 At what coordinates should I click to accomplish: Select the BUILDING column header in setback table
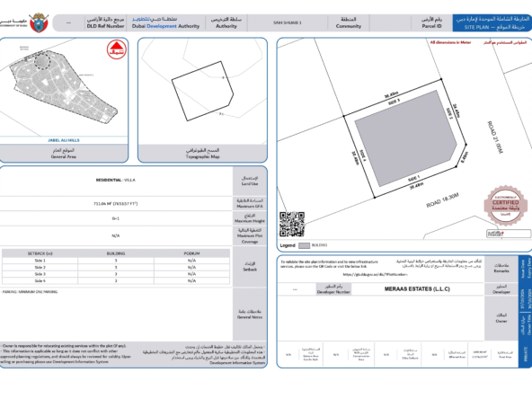coord(116,253)
